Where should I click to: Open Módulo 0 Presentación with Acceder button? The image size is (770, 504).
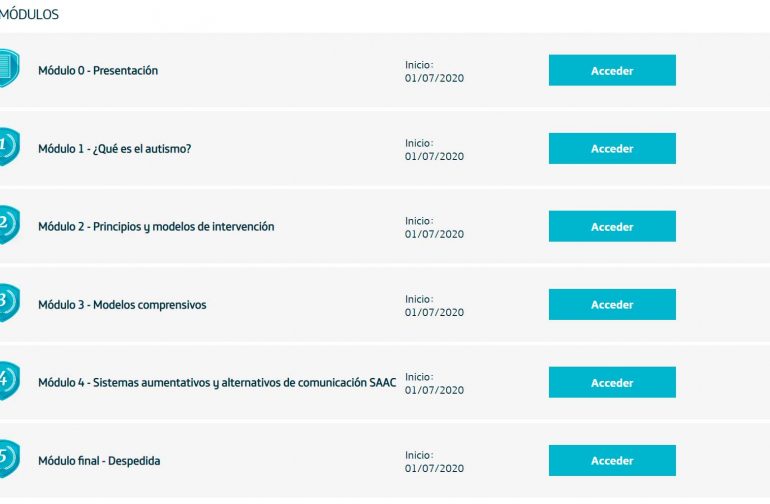coord(612,70)
